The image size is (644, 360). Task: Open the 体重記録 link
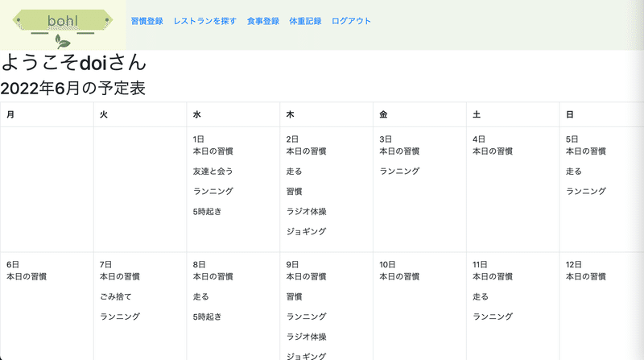pos(305,21)
